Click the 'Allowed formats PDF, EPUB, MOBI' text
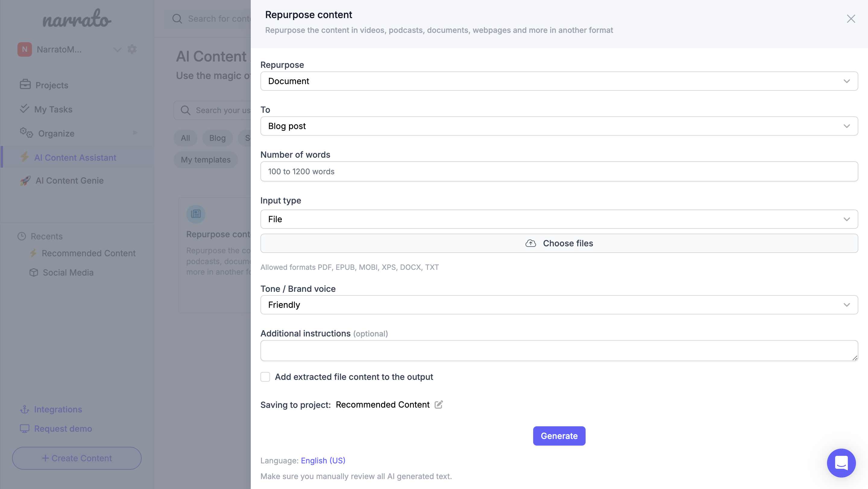The image size is (868, 489). (x=349, y=267)
